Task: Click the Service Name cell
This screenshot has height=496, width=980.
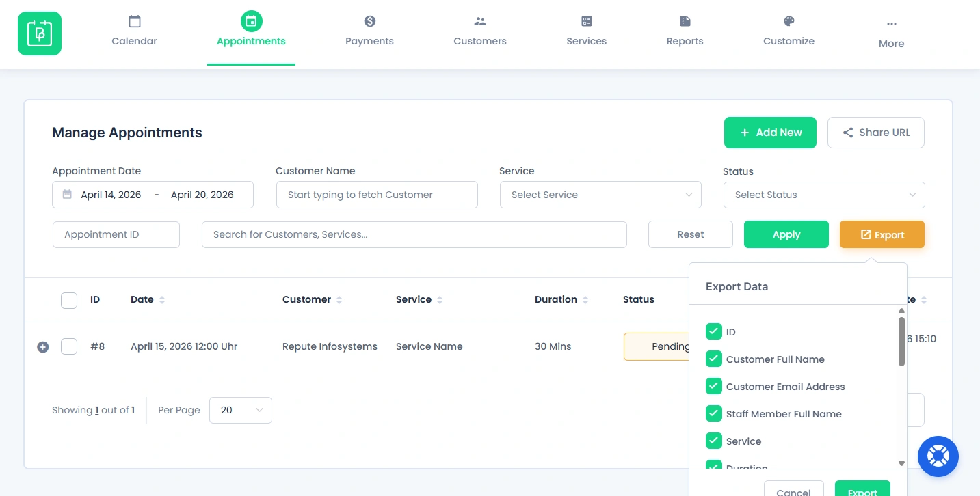Action: point(429,346)
